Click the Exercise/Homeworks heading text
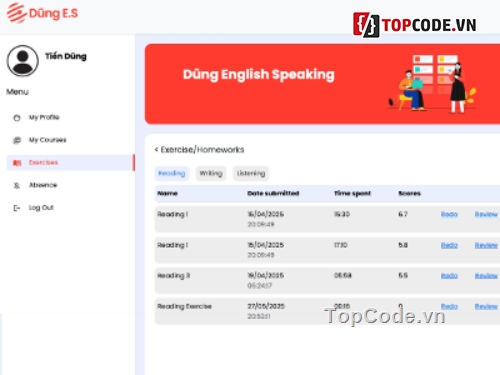The width and height of the screenshot is (500, 375). click(x=202, y=150)
